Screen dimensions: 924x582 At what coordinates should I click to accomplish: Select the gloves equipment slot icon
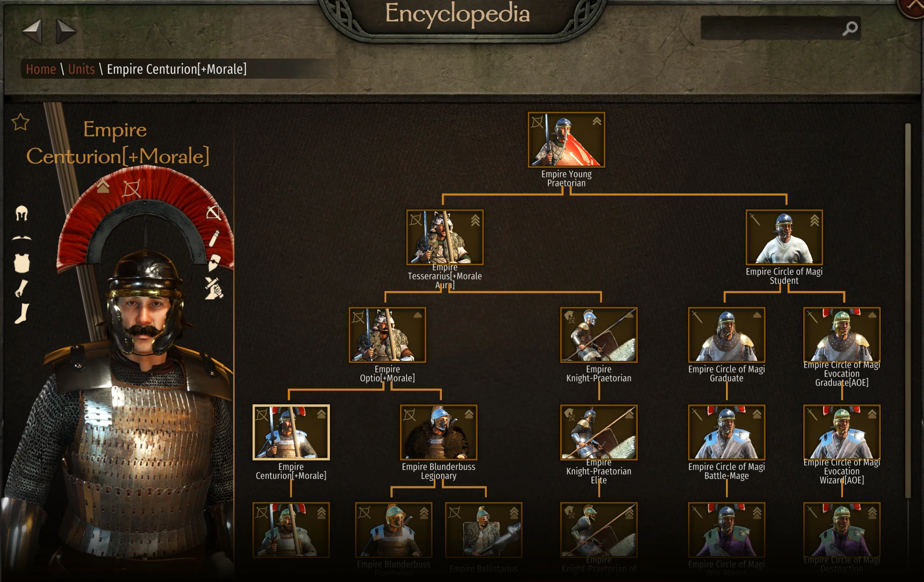click(x=22, y=288)
